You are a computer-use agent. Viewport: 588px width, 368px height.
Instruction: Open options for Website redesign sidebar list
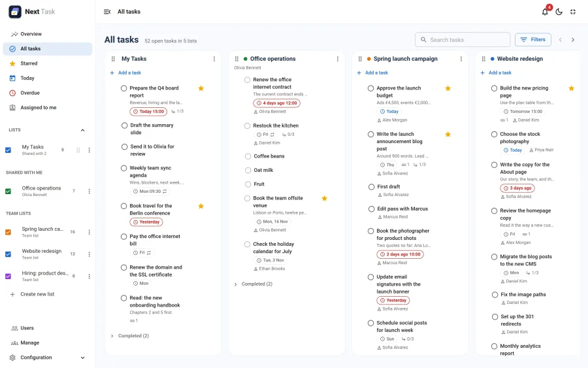[x=90, y=254]
